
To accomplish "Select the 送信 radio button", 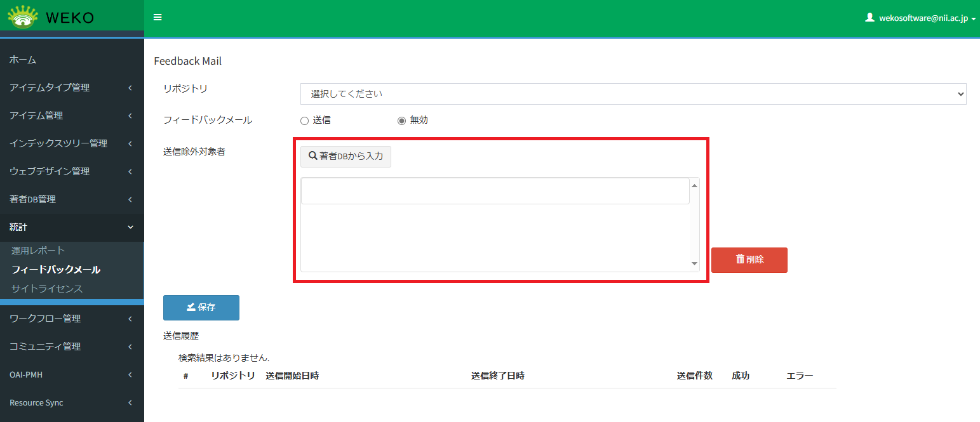I will 304,121.
